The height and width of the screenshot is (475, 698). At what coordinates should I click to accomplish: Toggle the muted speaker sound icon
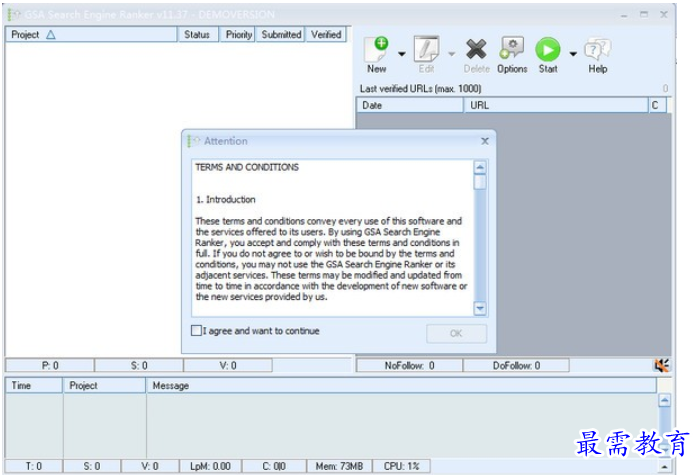[661, 365]
